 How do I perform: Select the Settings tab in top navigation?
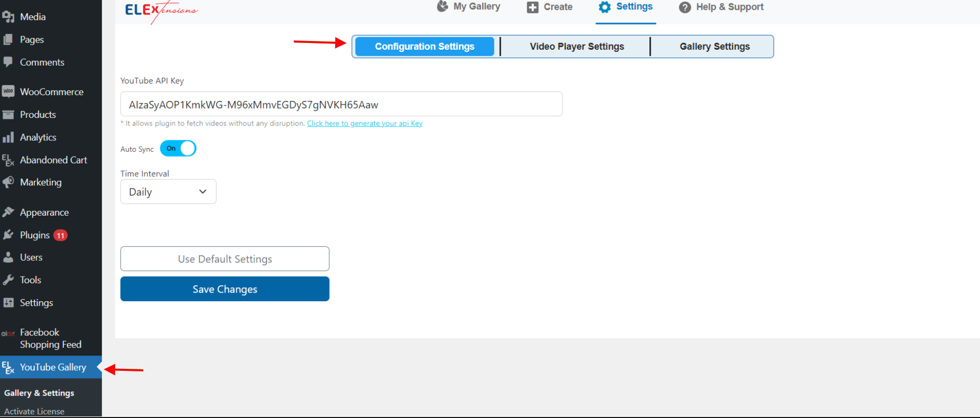tap(626, 7)
